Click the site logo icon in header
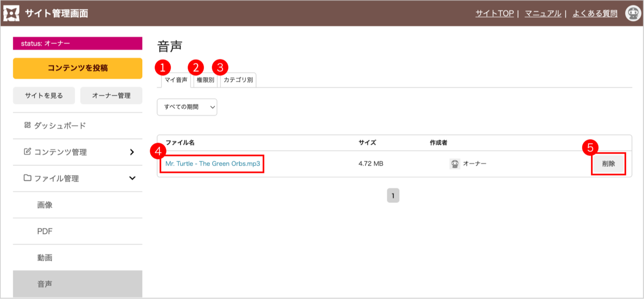 pyautogui.click(x=11, y=13)
